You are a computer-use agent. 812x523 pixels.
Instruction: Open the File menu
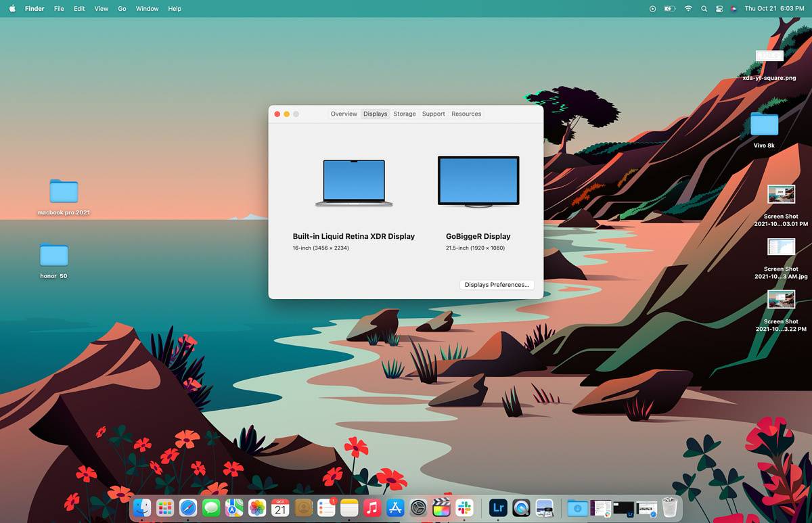tap(59, 9)
